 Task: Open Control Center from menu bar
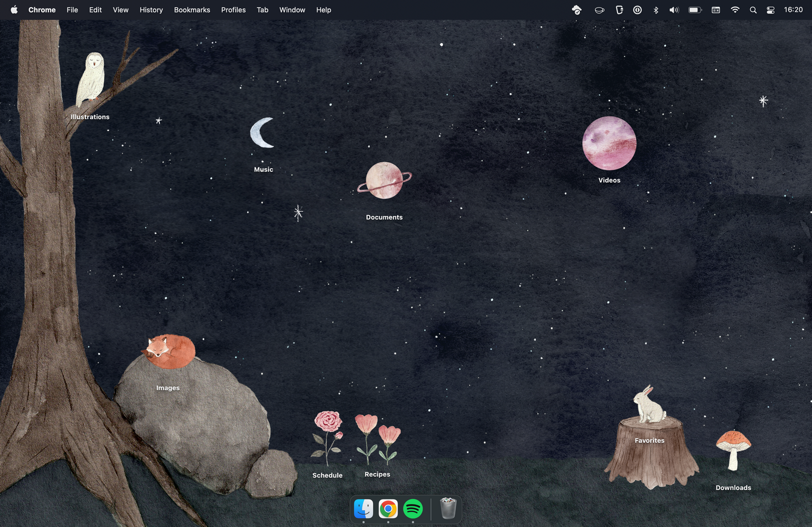tap(770, 10)
